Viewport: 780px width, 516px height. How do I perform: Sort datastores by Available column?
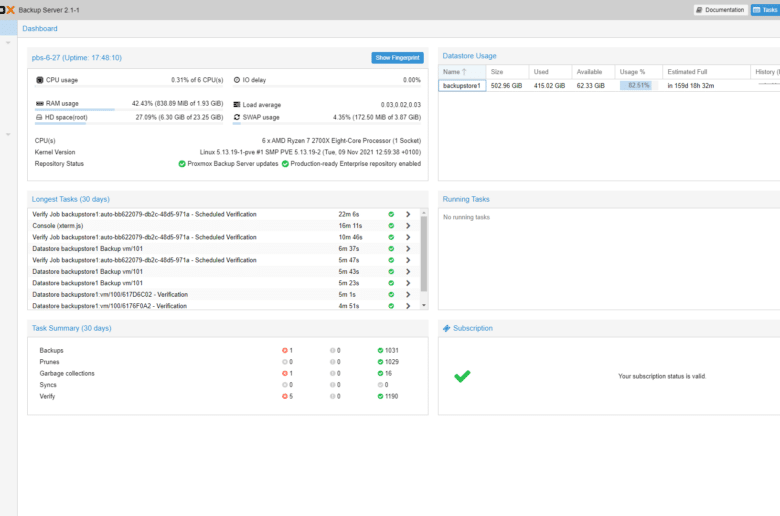593,72
